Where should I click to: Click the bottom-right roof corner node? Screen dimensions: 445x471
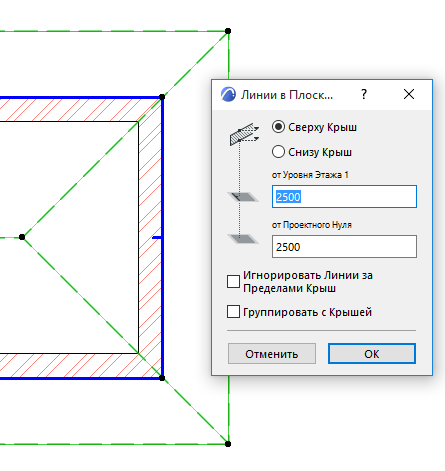228,444
